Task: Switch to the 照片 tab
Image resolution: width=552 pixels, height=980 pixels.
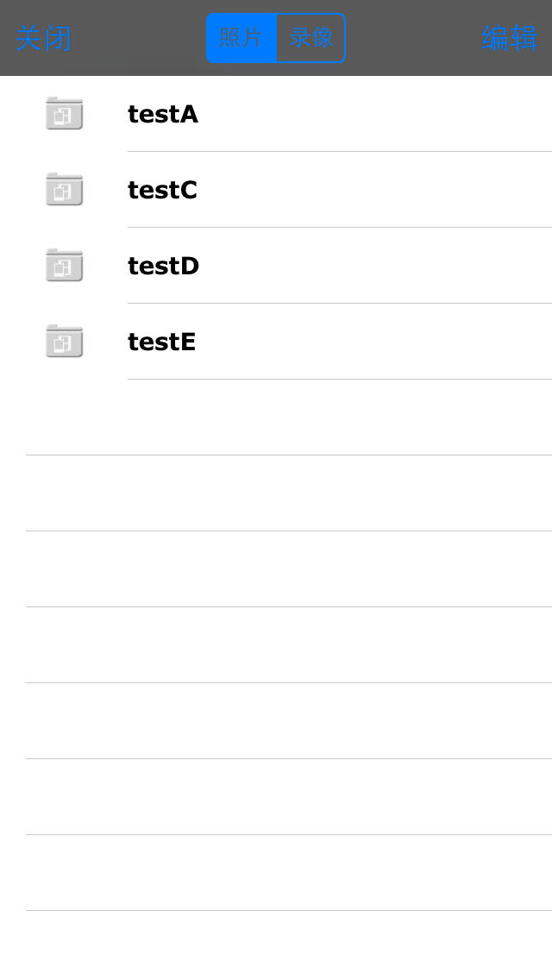Action: [x=241, y=38]
